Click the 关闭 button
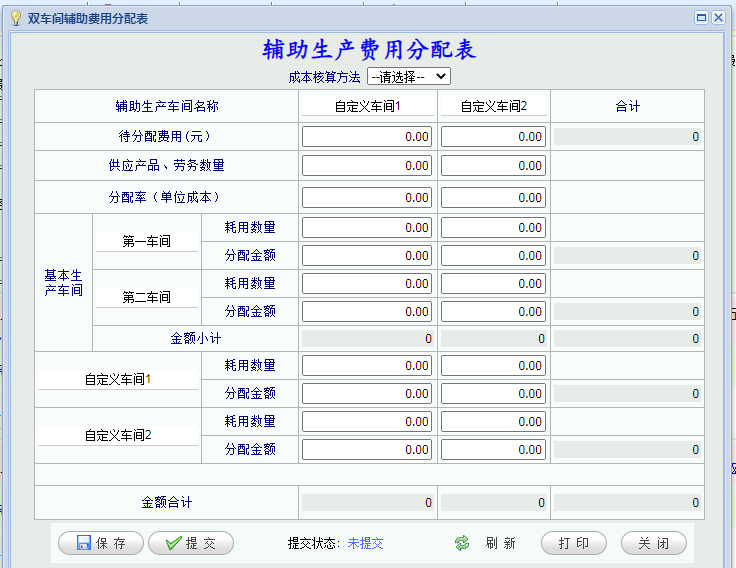The width and height of the screenshot is (736, 568). tap(653, 543)
